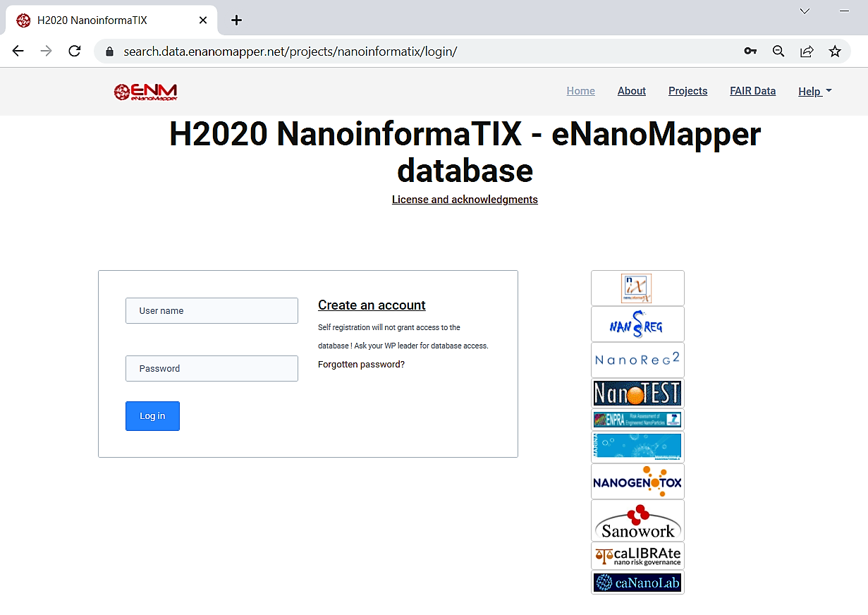Click the eNanoMapper ENM logo
868x615 pixels.
pos(145,92)
